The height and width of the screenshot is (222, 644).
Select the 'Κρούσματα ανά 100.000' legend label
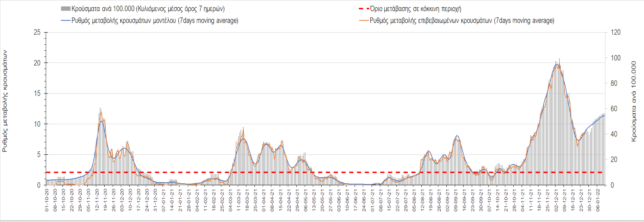pyautogui.click(x=148, y=8)
